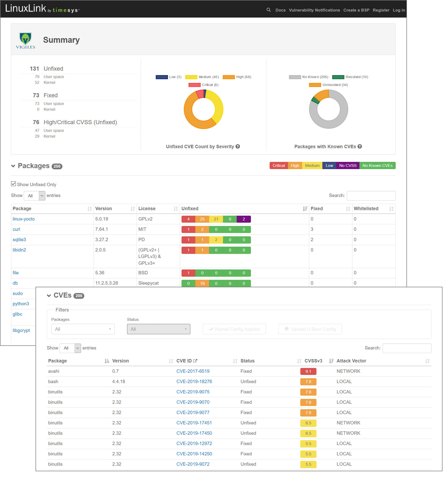Open the Status filter dropdown
448x477 pixels.
coord(158,329)
